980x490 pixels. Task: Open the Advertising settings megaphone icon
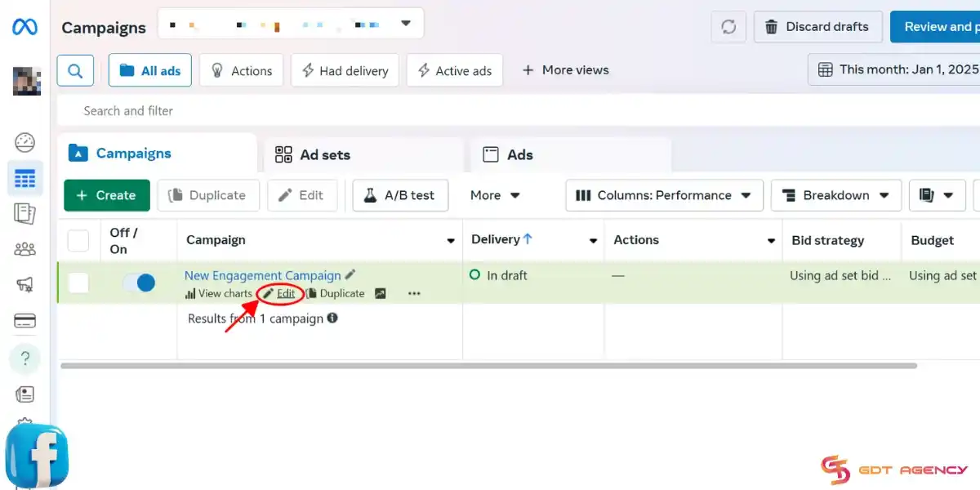tap(25, 284)
